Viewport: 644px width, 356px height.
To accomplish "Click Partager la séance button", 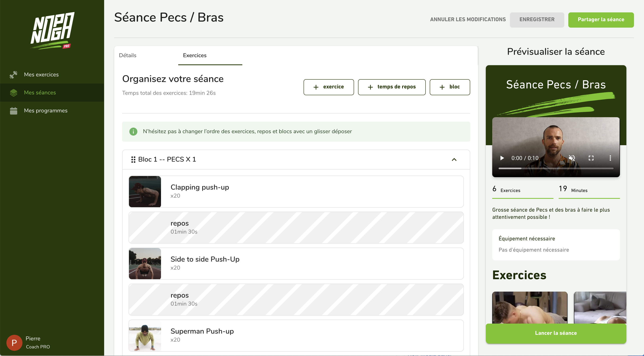I will tap(601, 20).
